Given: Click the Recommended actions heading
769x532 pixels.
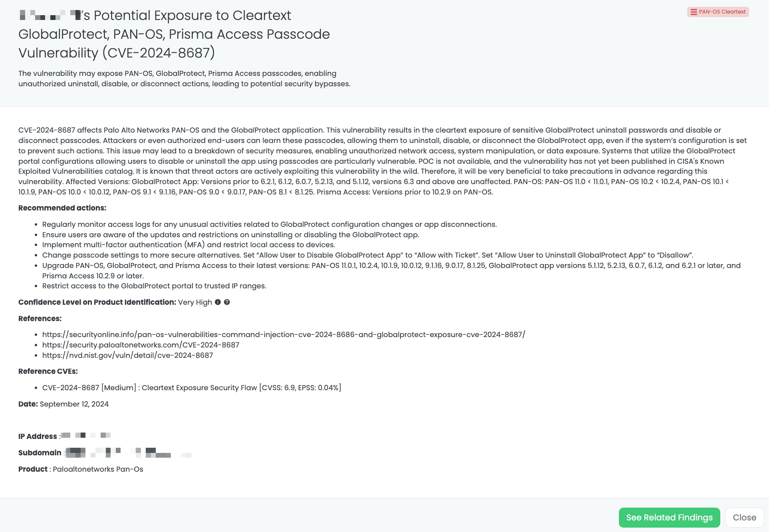Looking at the screenshot, I should [62, 208].
